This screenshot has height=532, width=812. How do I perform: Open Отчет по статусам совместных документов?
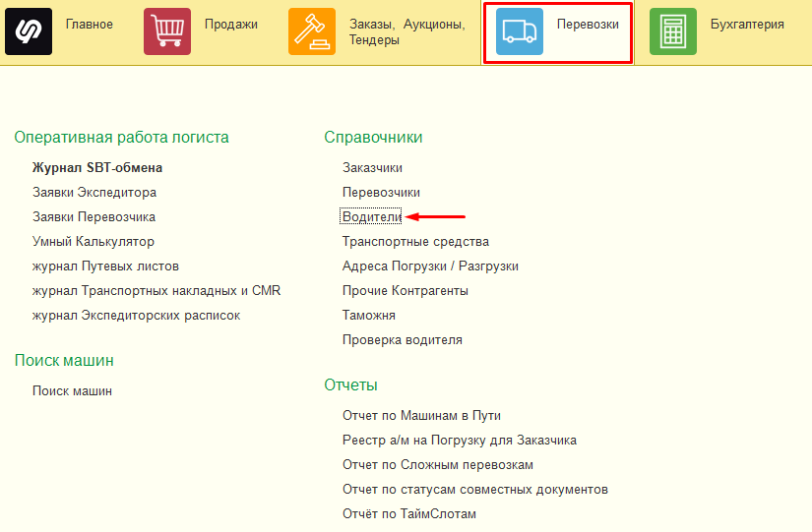coord(474,490)
